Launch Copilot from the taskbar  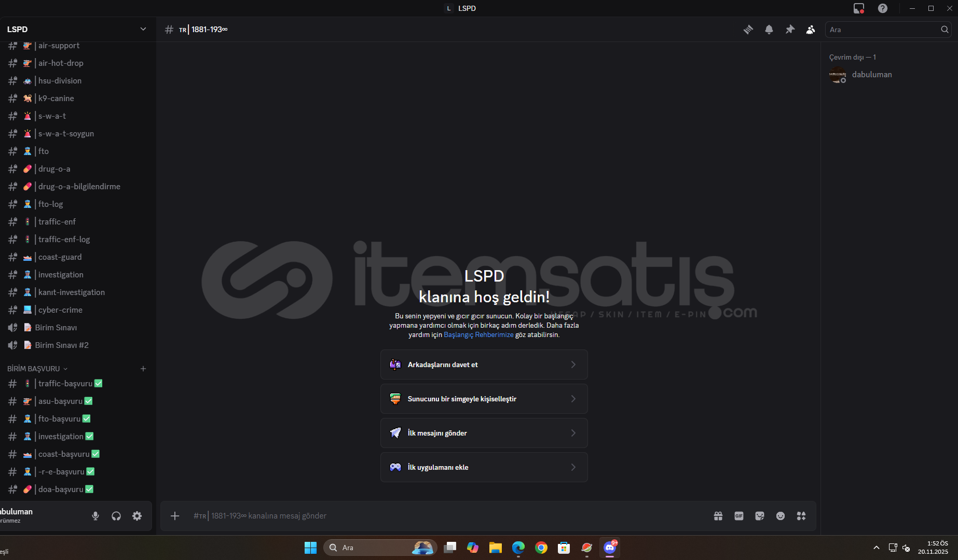point(473,548)
